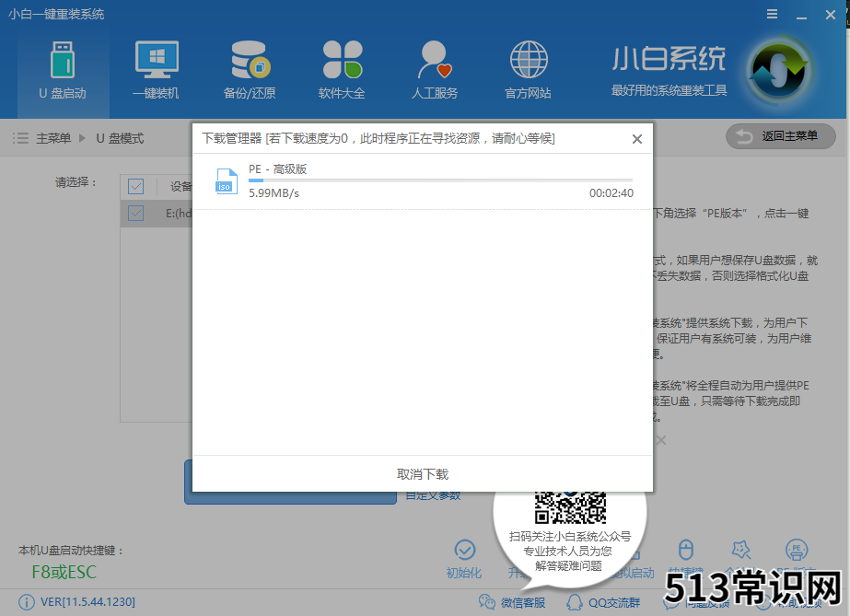Toggle the header device select-all checkbox
850x616 pixels.
point(135,186)
